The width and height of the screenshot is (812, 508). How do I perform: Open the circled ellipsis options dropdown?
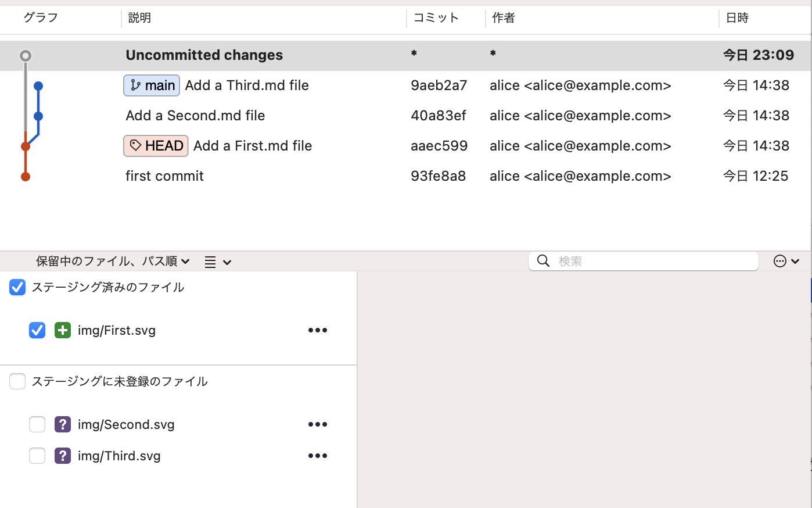tap(786, 262)
